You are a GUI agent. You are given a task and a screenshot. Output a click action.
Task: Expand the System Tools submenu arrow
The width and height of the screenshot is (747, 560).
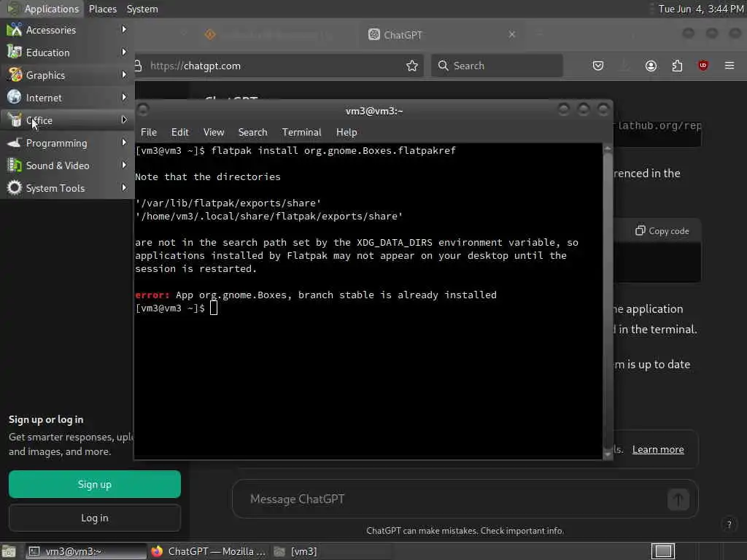[124, 187]
